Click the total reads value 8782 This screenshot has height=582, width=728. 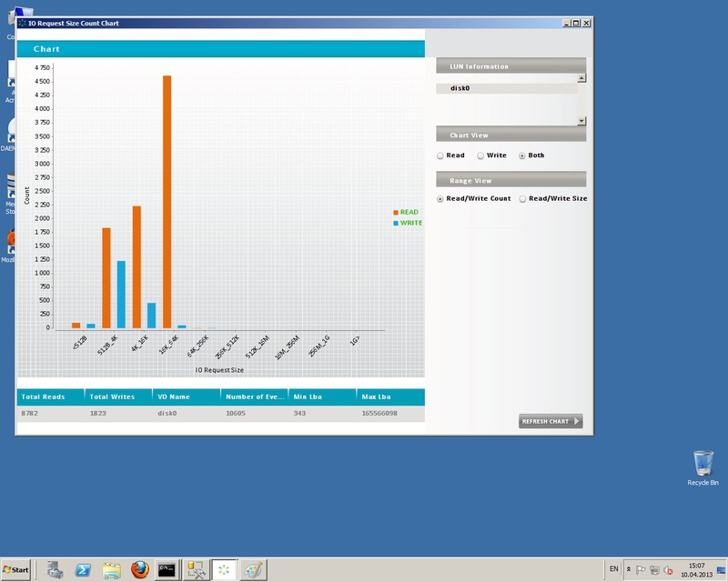(x=29, y=413)
